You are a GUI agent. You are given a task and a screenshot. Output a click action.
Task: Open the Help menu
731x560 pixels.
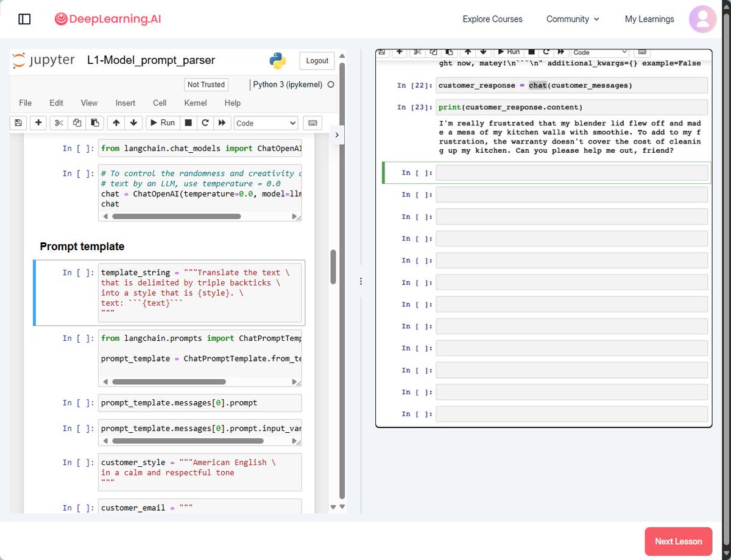click(x=233, y=103)
